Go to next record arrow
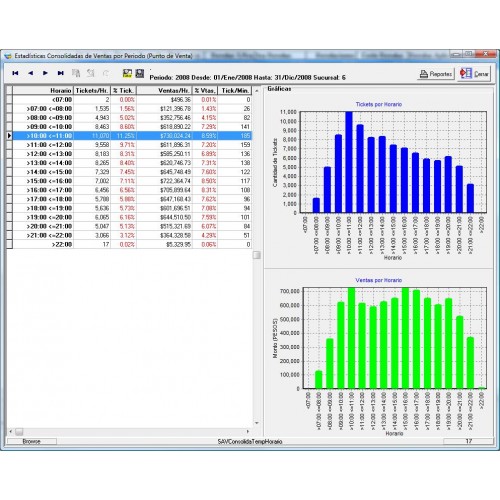Image resolution: width=500 pixels, height=500 pixels. coord(45,73)
